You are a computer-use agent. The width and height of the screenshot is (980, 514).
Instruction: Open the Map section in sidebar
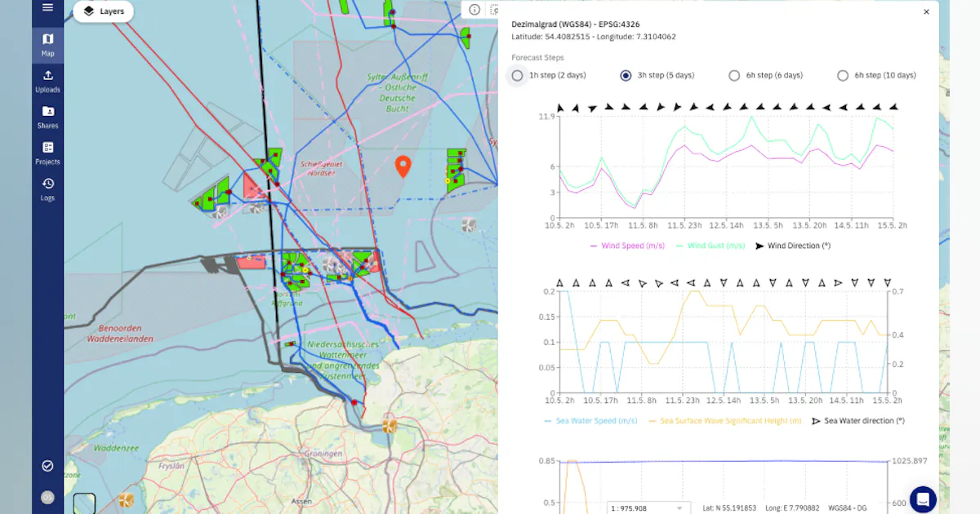point(47,44)
